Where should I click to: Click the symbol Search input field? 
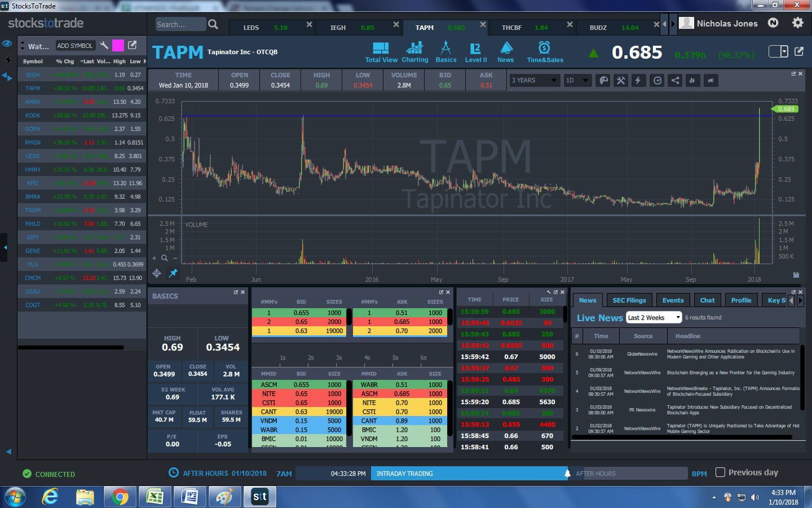pos(179,24)
